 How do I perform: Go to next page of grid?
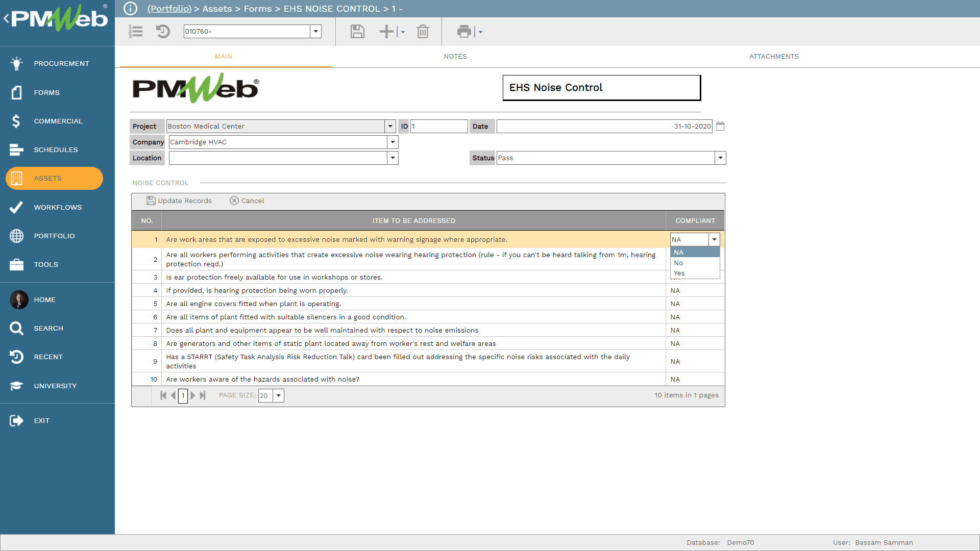[x=192, y=395]
